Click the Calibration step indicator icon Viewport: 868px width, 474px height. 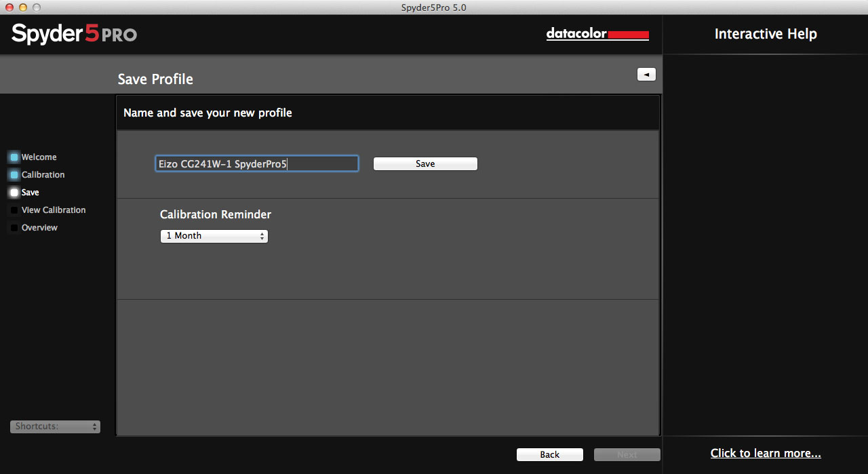pyautogui.click(x=14, y=175)
